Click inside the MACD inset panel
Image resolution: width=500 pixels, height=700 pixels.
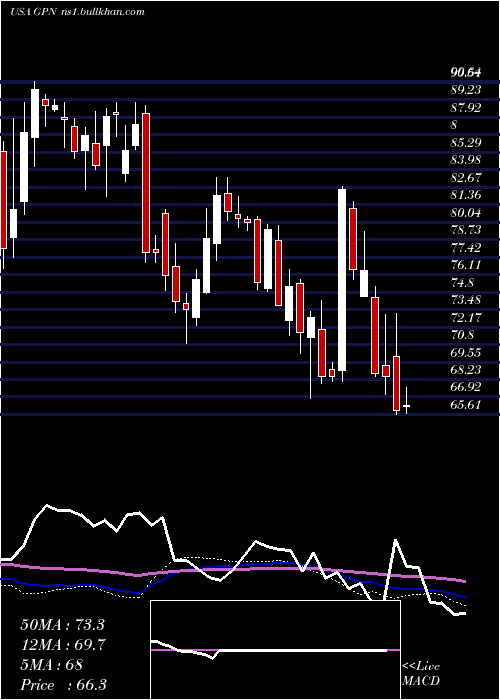pyautogui.click(x=275, y=650)
